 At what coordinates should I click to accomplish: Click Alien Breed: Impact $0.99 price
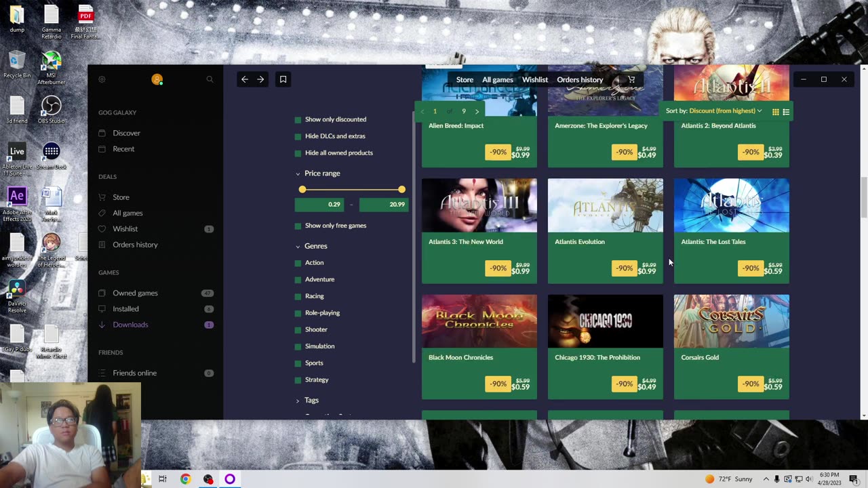tap(521, 155)
